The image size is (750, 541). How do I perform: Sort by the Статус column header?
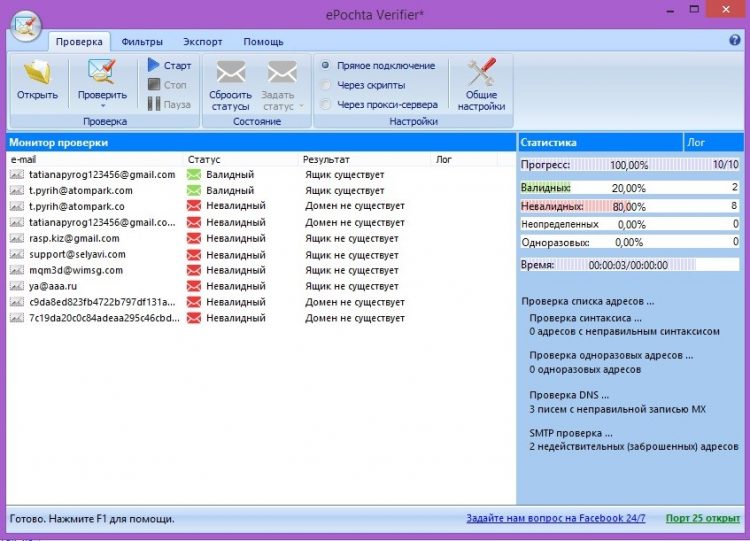241,159
